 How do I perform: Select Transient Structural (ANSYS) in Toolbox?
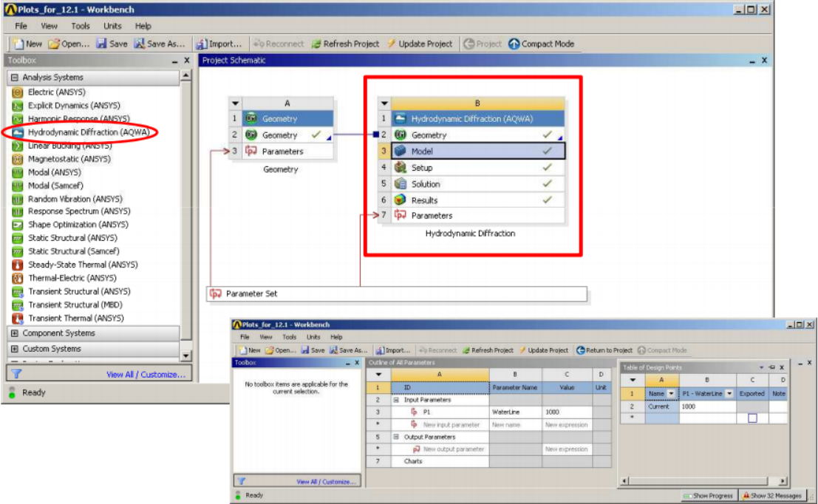coord(79,291)
